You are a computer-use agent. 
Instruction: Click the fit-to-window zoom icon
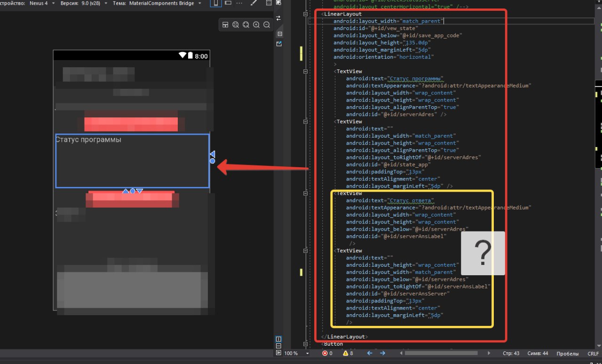click(x=236, y=25)
